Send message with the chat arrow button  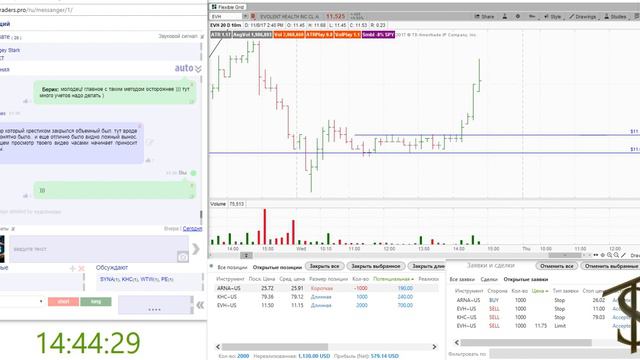(196, 249)
